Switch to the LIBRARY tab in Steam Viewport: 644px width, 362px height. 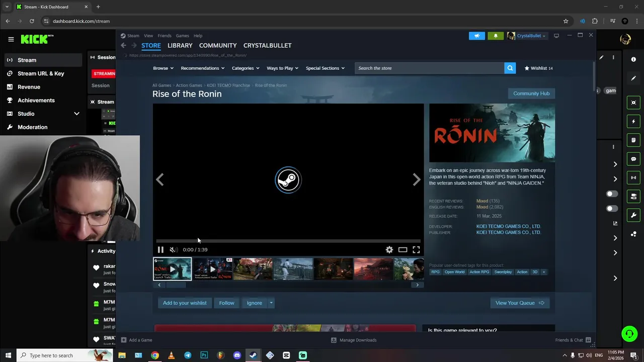180,45
